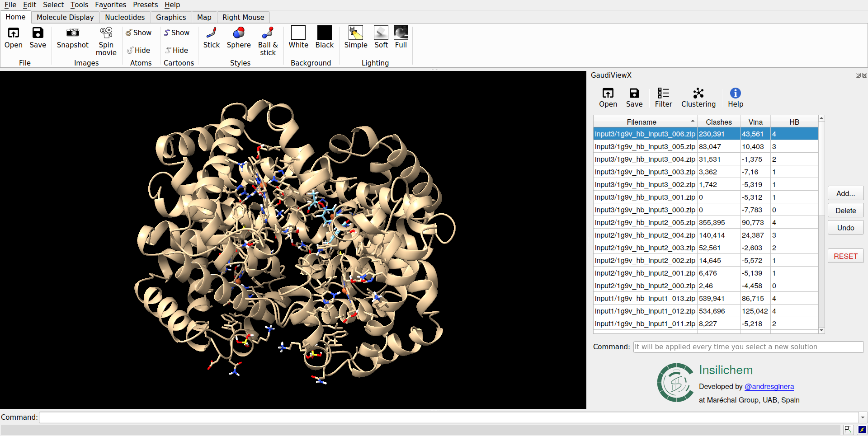The image size is (868, 436).
Task: Choose Full lighting
Action: [401, 38]
